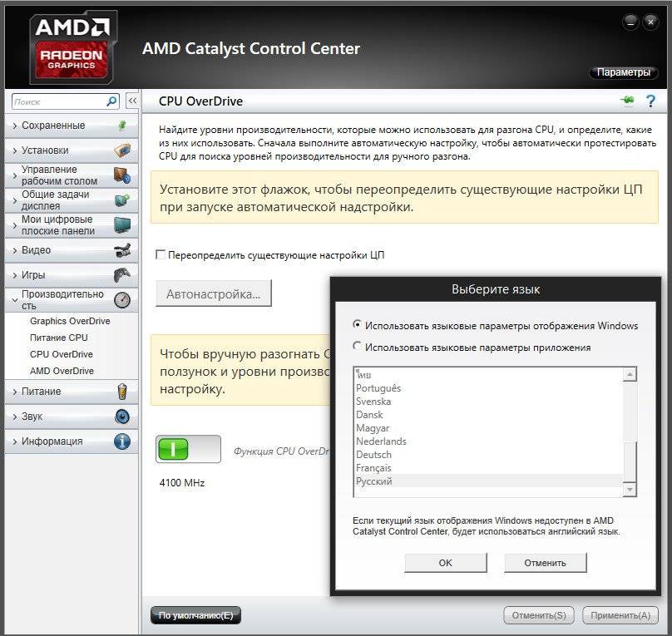This screenshot has height=636, width=672.
Task: Click the language list scrollbar down arrow
Action: coord(630,489)
